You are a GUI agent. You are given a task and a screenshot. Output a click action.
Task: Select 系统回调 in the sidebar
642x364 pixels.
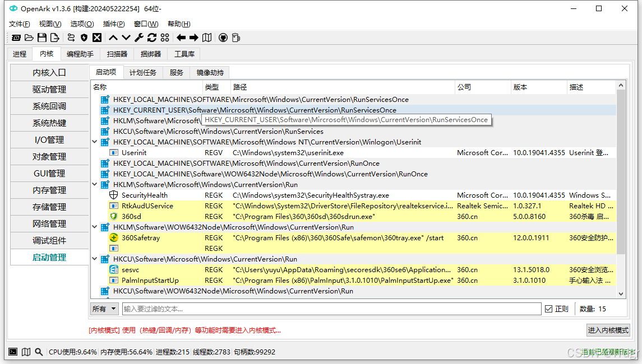49,106
